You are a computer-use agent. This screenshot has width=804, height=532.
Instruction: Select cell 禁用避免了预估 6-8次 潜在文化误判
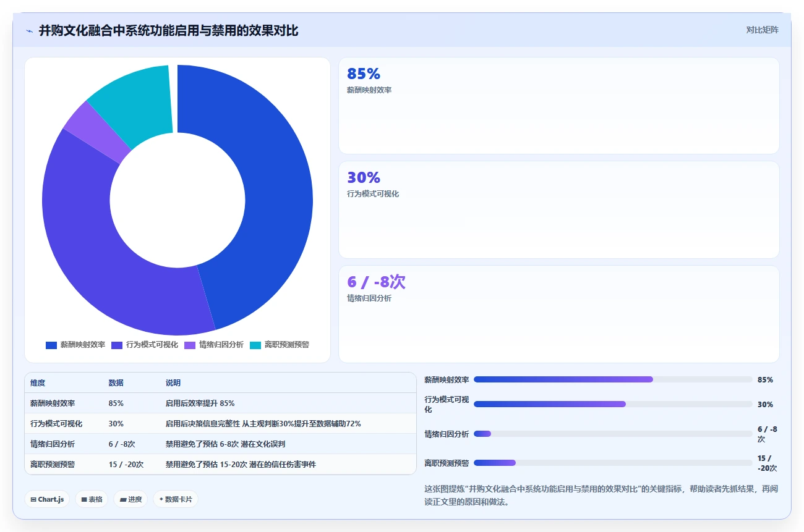pos(225,444)
